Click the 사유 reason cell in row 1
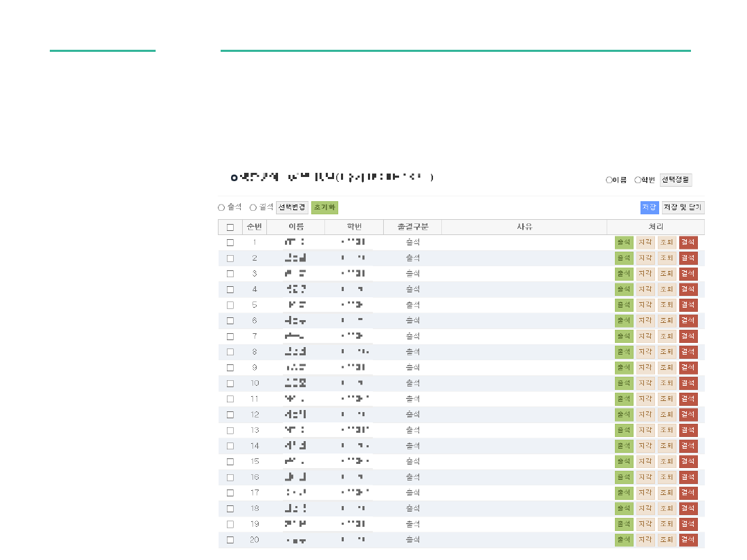 (x=524, y=243)
